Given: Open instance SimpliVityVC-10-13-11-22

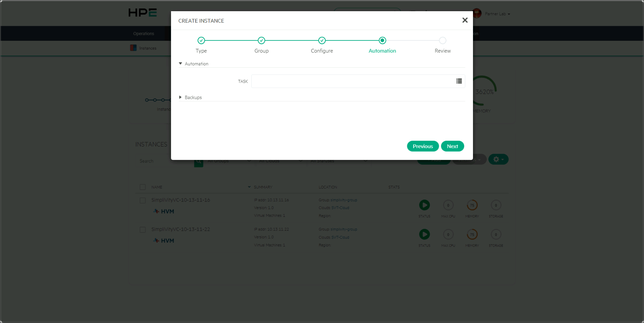Looking at the screenshot, I should 181,229.
